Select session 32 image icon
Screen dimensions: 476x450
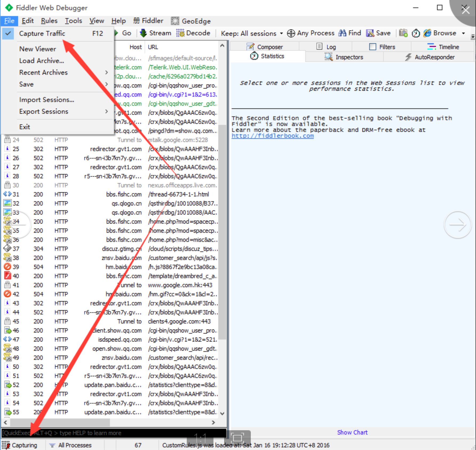(x=7, y=203)
